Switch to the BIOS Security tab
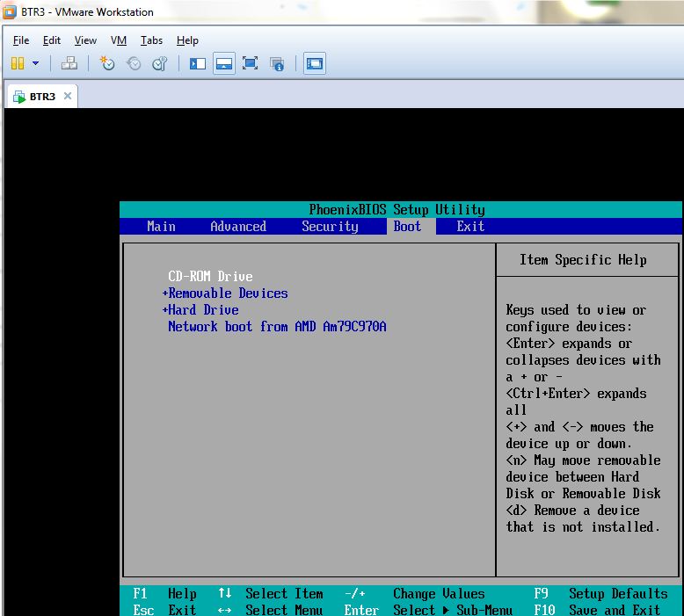Screen dimensions: 684x616 click(330, 226)
